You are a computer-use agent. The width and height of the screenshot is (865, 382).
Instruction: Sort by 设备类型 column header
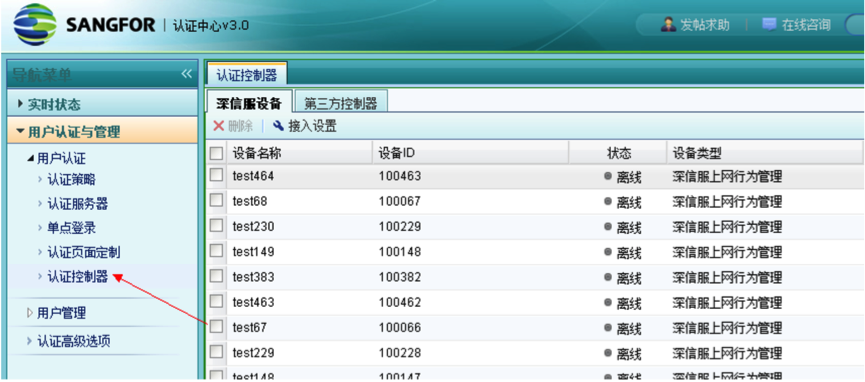tap(766, 153)
